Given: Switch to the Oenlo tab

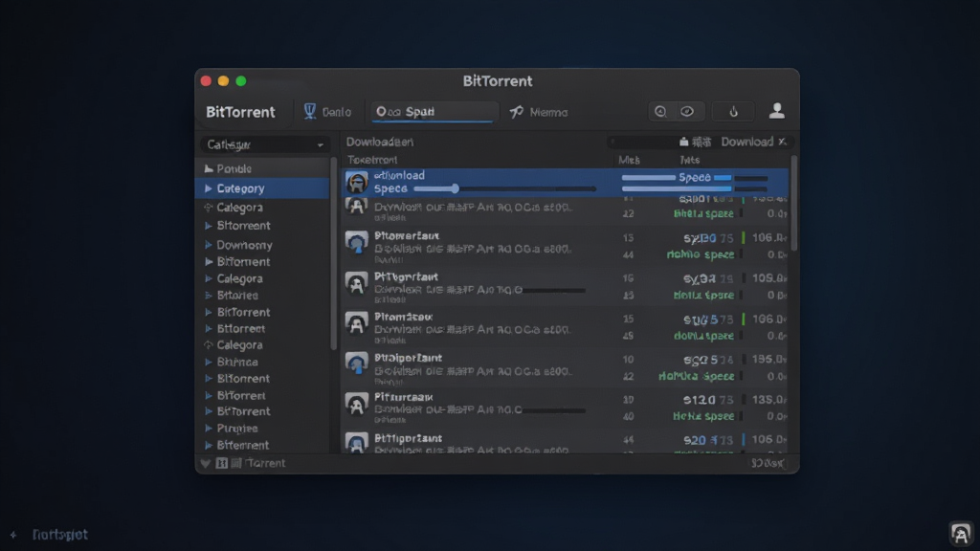Looking at the screenshot, I should tap(327, 112).
